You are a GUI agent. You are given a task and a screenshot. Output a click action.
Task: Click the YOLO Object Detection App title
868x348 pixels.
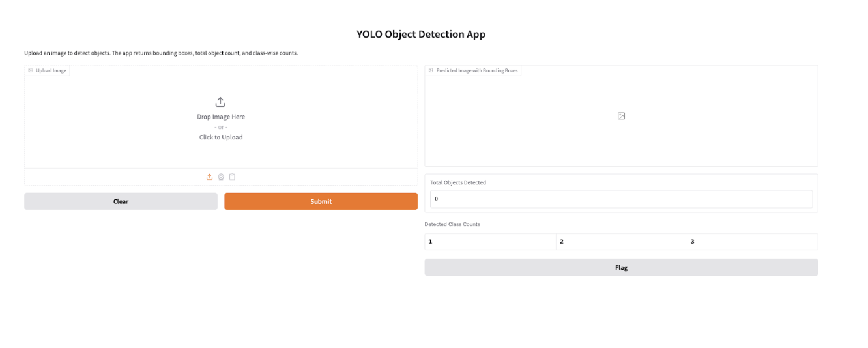point(421,35)
